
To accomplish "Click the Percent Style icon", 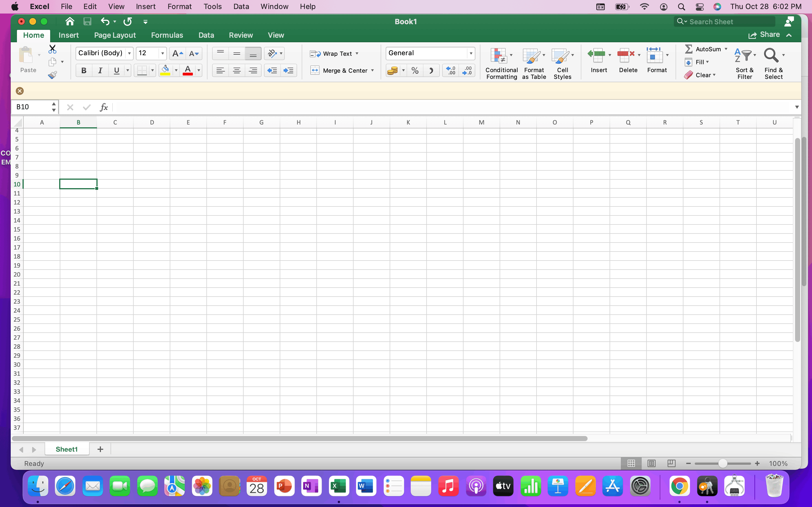I will tap(415, 70).
